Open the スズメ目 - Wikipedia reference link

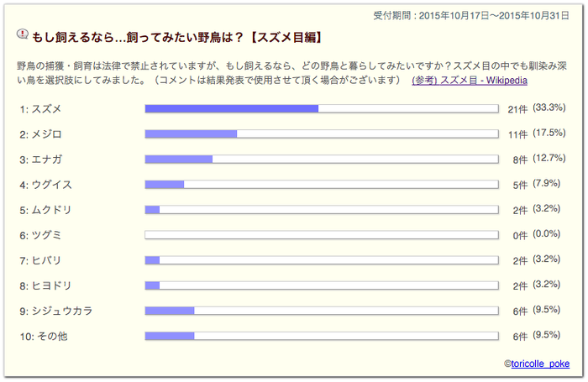point(470,81)
